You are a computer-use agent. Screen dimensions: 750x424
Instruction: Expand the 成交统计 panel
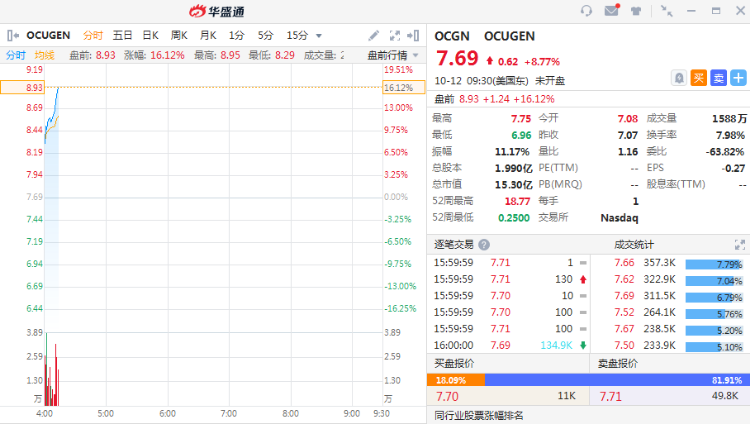tap(739, 245)
